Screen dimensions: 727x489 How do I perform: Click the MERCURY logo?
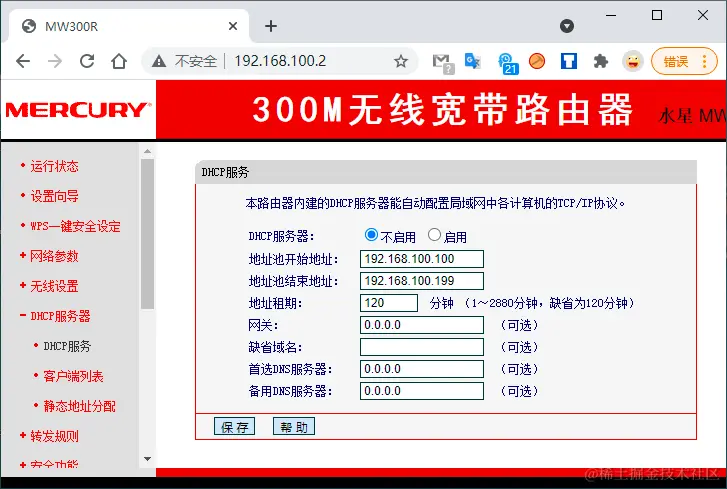78,110
